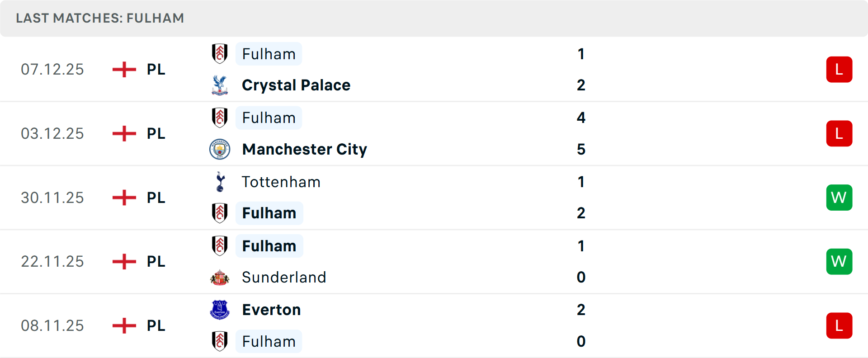Expand the 30.11.25 Tottenham vs Fulham entry

click(x=434, y=198)
